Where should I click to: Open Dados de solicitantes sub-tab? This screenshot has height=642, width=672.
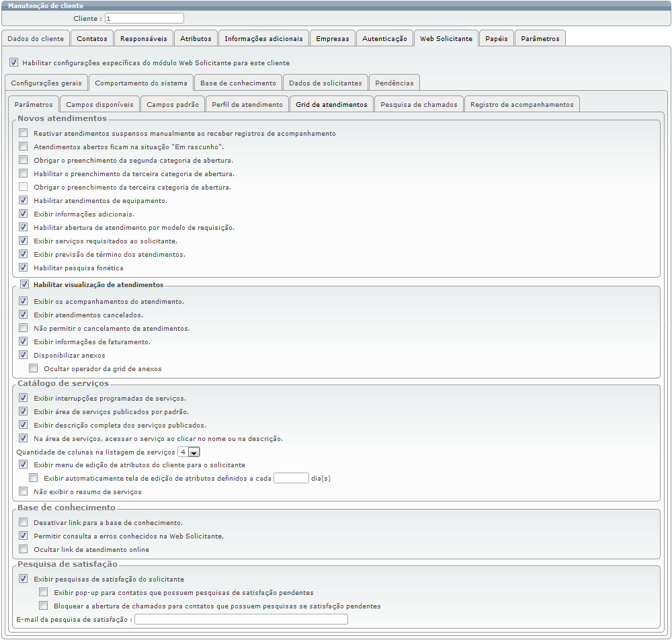pyautogui.click(x=326, y=83)
